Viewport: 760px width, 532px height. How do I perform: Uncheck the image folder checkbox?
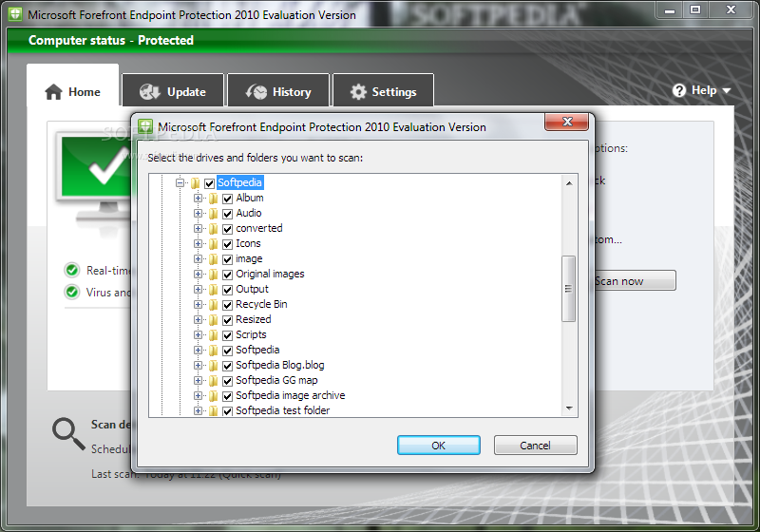pos(227,259)
